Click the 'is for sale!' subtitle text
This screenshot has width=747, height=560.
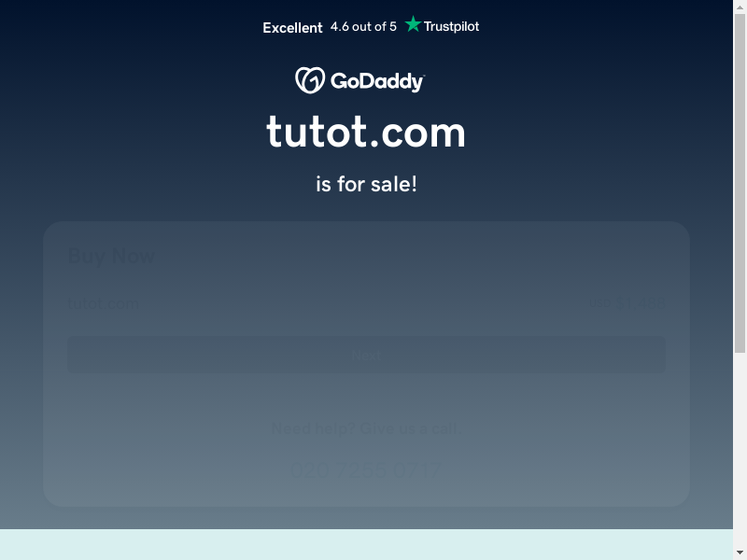point(366,184)
